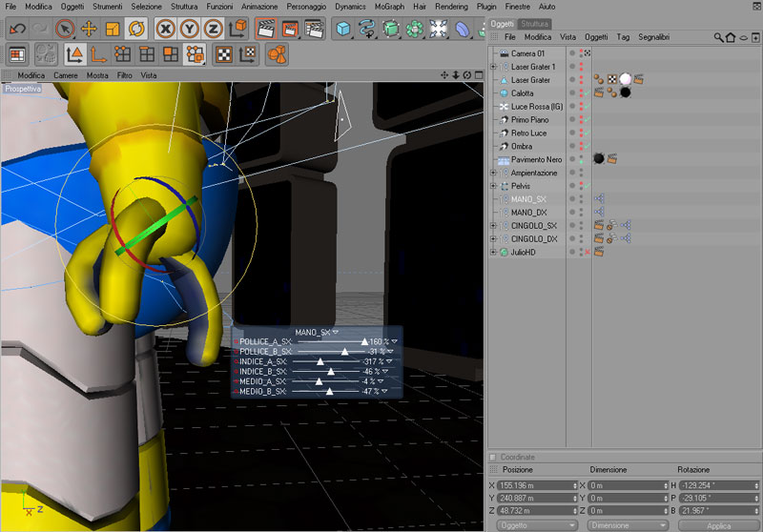763x532 pixels.
Task: Click the Posizione X input field
Action: pyautogui.click(x=537, y=485)
